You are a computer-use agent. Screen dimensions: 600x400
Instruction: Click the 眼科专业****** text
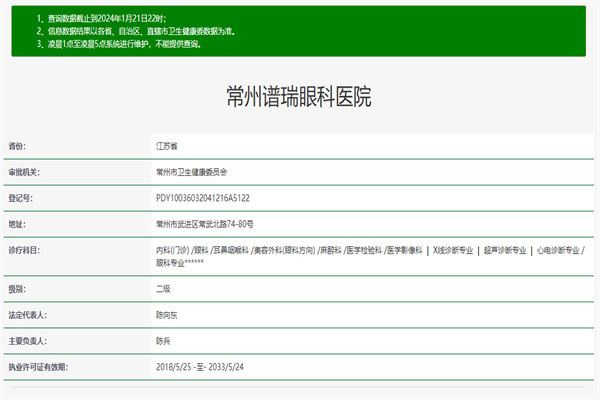tap(180, 263)
